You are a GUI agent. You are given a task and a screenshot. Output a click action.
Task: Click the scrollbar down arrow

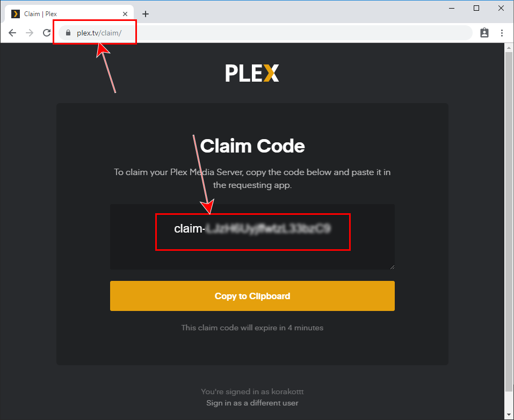(509, 415)
